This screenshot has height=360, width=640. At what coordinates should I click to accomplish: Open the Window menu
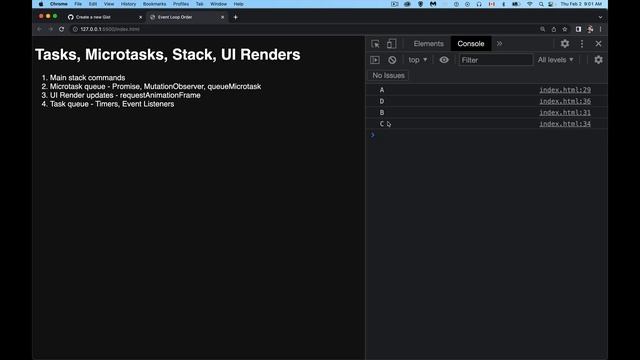click(218, 4)
